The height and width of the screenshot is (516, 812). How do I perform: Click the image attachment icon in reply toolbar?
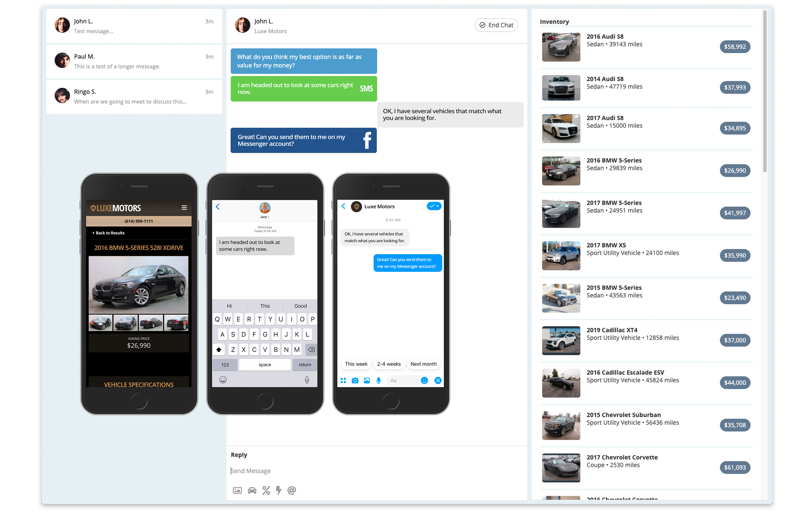pos(237,490)
